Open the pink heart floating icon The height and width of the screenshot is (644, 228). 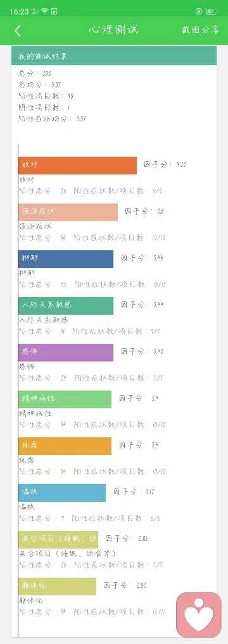199,615
